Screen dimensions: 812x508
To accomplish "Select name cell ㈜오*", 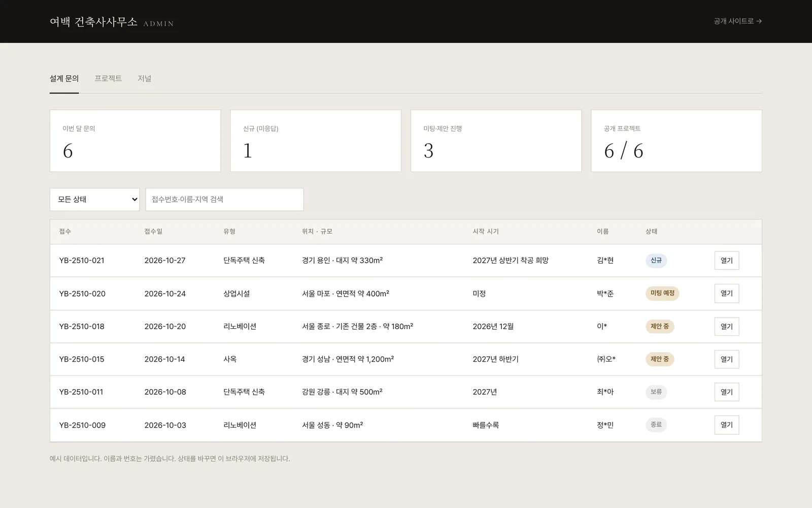I will click(606, 359).
